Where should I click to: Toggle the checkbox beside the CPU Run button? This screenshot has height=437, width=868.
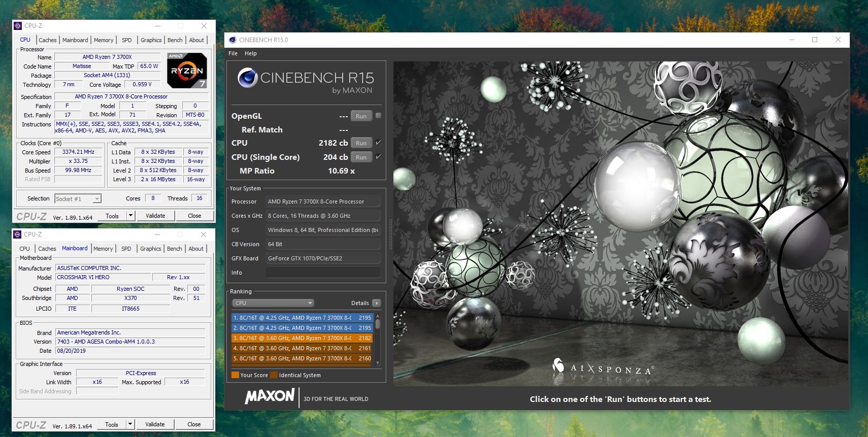[378, 143]
